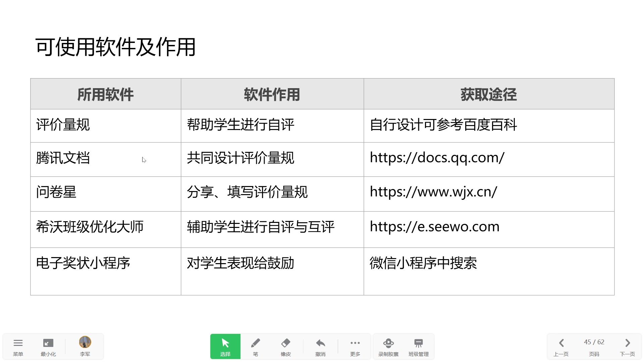Click the 页码 page number 45/62
Image resolution: width=644 pixels, height=362 pixels.
point(594,342)
